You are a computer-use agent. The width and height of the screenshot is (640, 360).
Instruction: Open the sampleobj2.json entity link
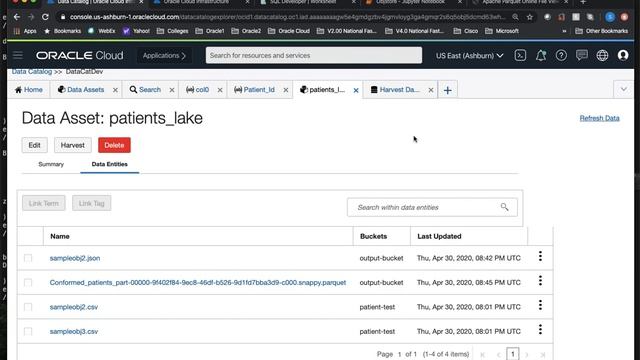tap(75, 258)
